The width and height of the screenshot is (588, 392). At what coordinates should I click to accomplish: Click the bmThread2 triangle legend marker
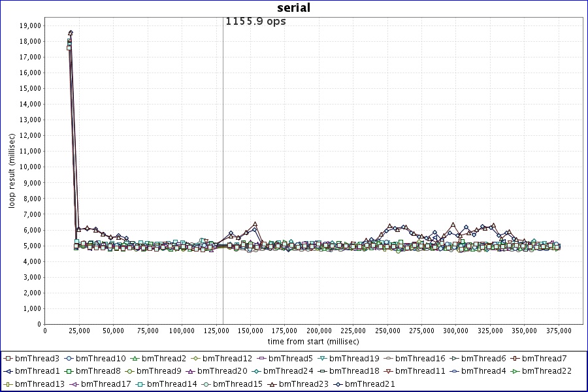[135, 359]
